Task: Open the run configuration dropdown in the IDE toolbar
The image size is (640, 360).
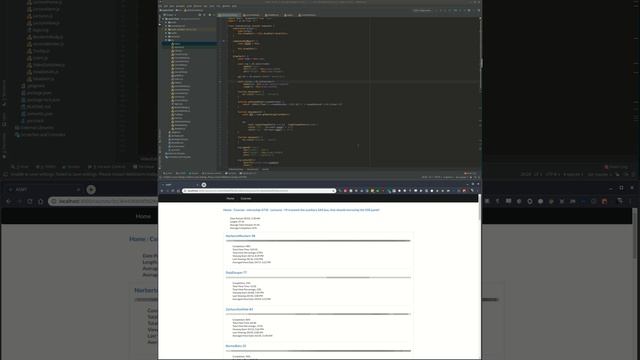Action: pyautogui.click(x=422, y=10)
